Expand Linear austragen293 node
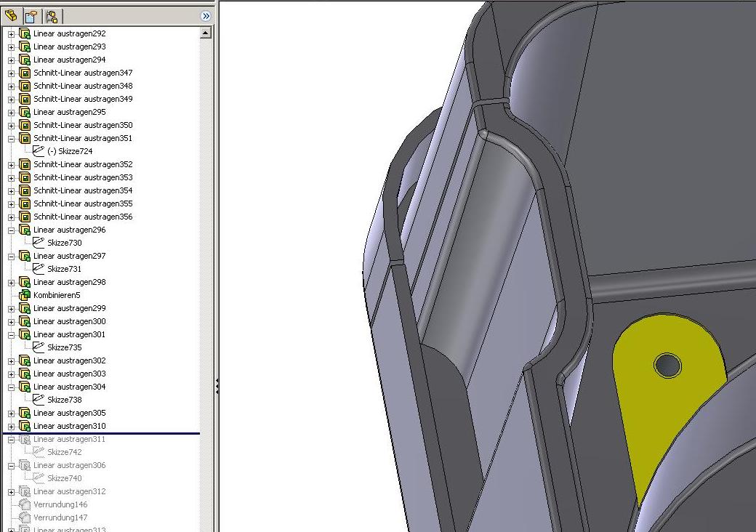Viewport: 756px width, 532px height. (x=11, y=47)
